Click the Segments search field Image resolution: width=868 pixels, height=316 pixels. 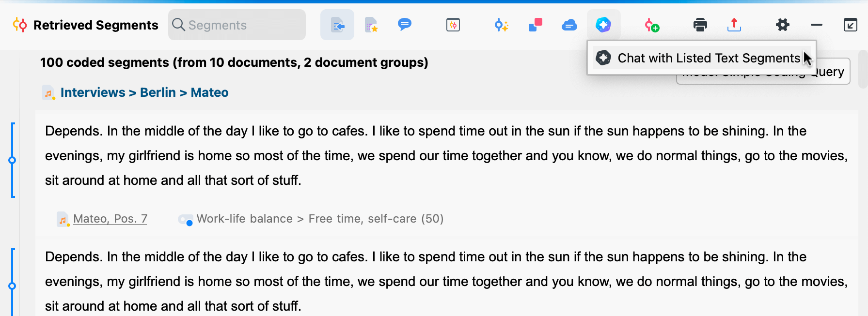(x=237, y=25)
